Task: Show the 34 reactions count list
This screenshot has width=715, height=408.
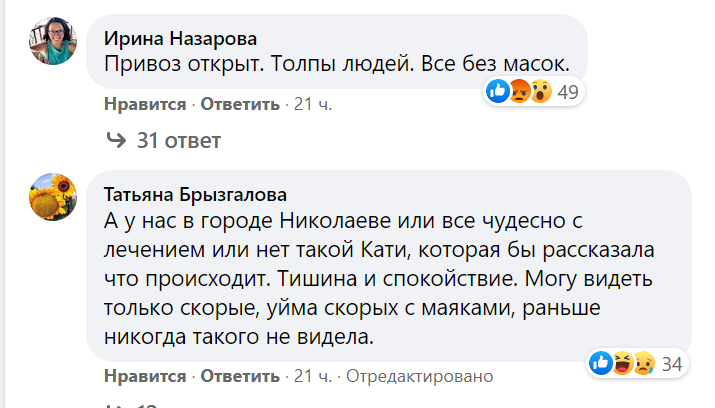Action: coord(671,364)
